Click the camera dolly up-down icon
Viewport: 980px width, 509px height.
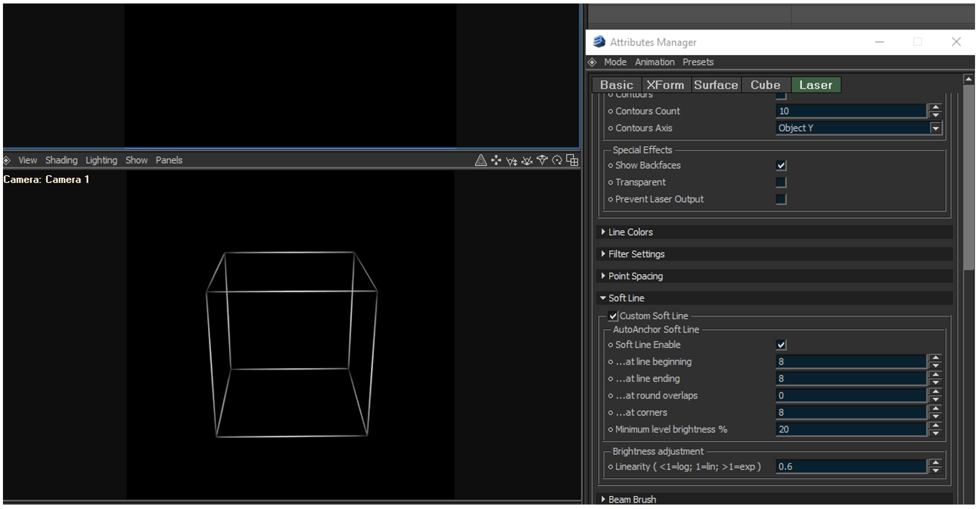pyautogui.click(x=511, y=160)
